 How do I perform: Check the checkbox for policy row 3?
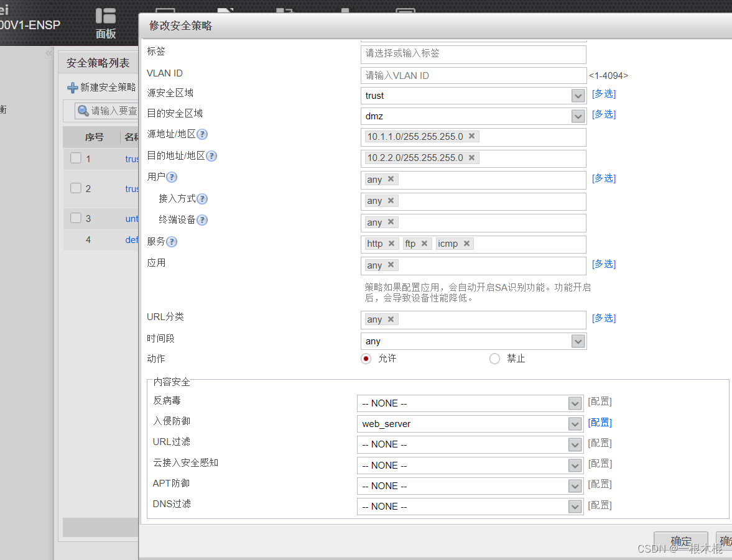tap(76, 218)
